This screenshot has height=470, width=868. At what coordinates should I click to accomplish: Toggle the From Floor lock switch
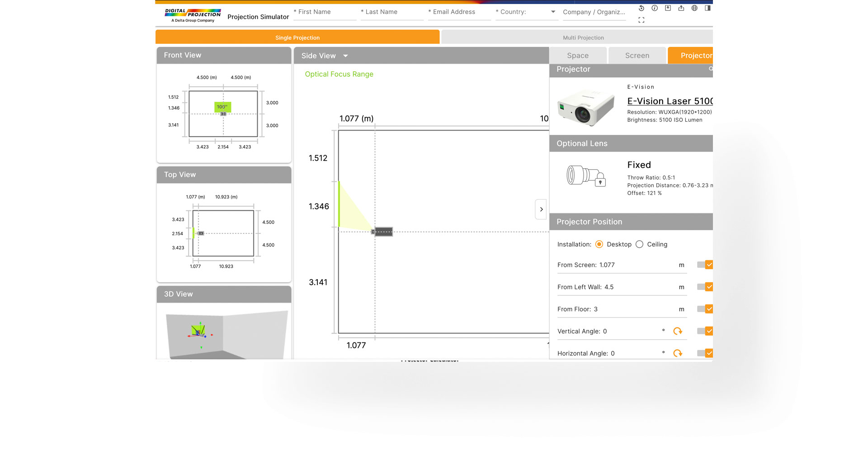click(x=705, y=309)
